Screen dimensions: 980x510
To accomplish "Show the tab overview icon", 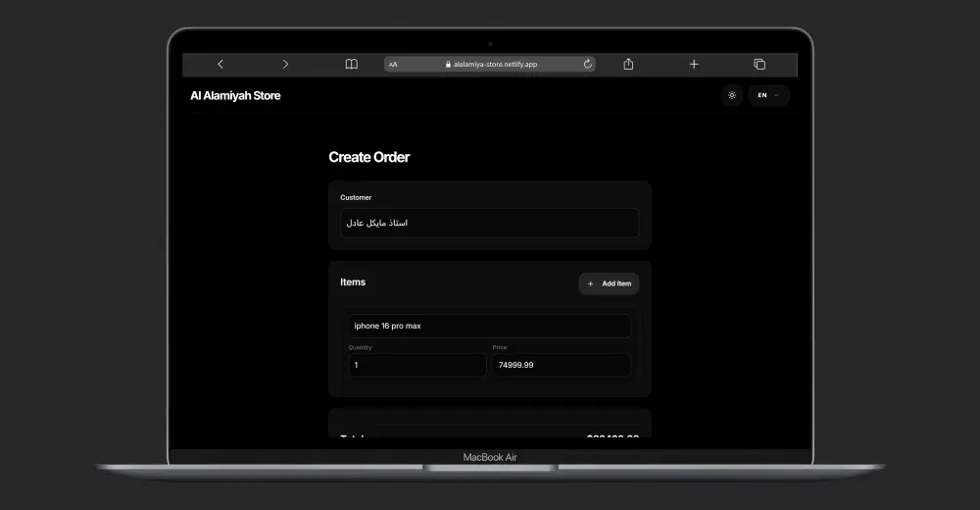I will pyautogui.click(x=759, y=64).
